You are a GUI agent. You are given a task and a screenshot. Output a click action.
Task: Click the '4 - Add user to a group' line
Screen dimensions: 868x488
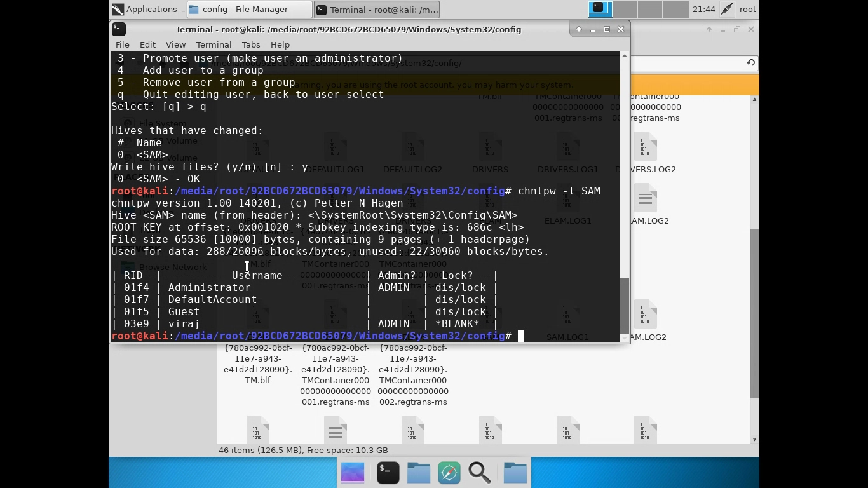191,70
